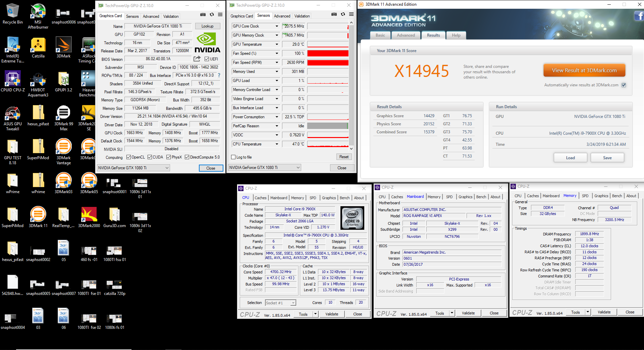644x350 pixels.
Task: Open Help tab in 3DMark 11
Action: (456, 35)
